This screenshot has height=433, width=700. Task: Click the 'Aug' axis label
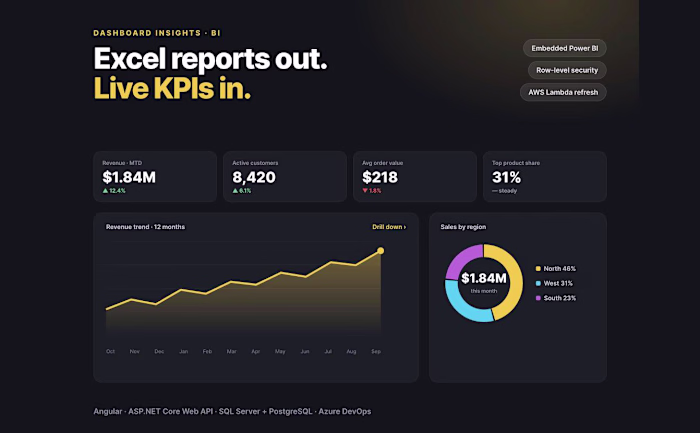point(351,351)
